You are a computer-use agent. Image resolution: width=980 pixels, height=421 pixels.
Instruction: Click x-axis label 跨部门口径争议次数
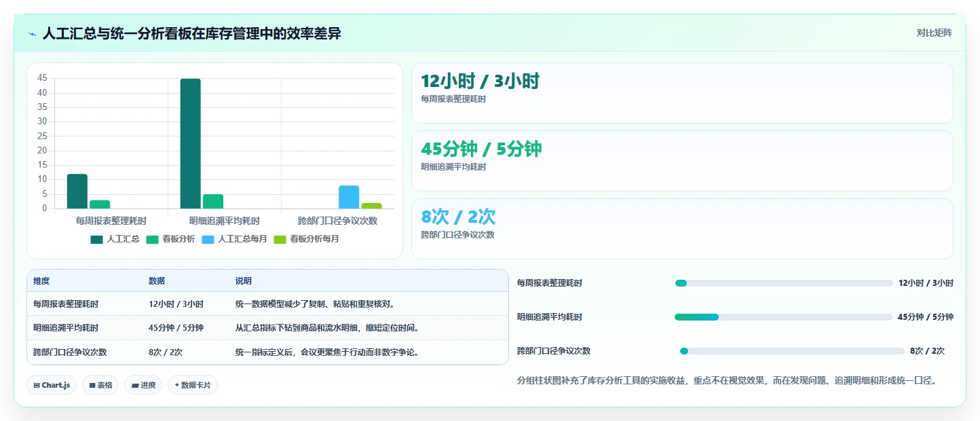tap(338, 221)
